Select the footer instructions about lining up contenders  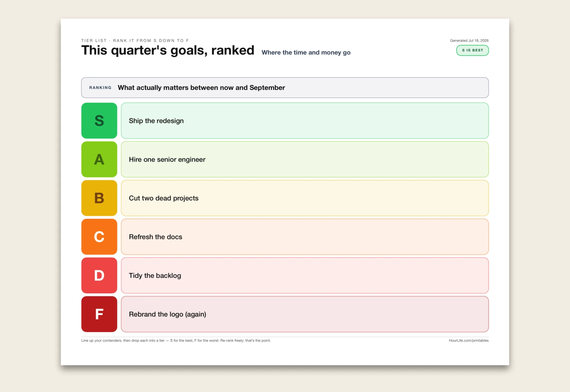pyautogui.click(x=176, y=341)
